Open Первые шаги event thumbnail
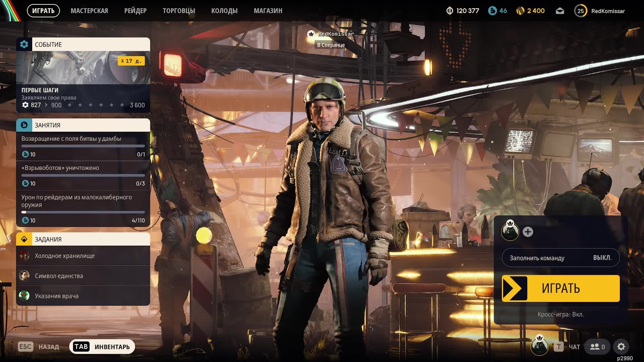This screenshot has height=362, width=644. (x=83, y=68)
